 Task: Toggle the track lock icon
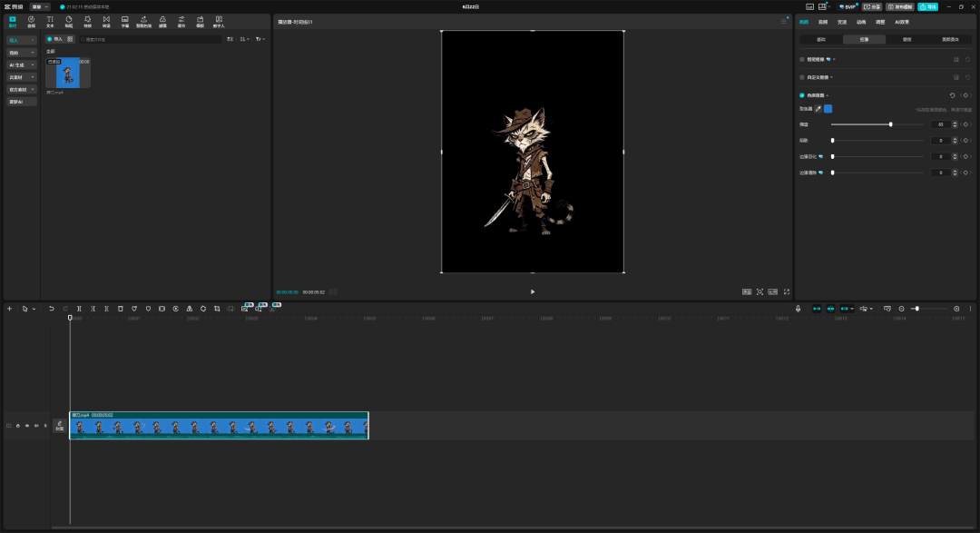pyautogui.click(x=17, y=425)
